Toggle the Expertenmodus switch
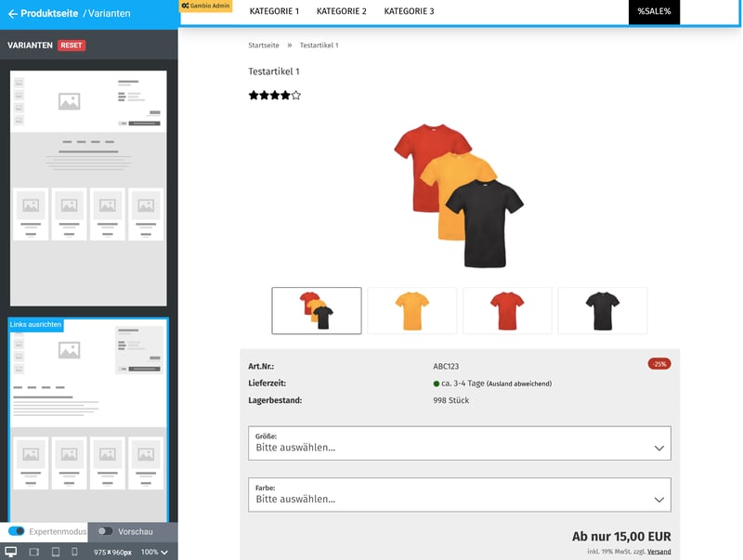 coord(17,531)
